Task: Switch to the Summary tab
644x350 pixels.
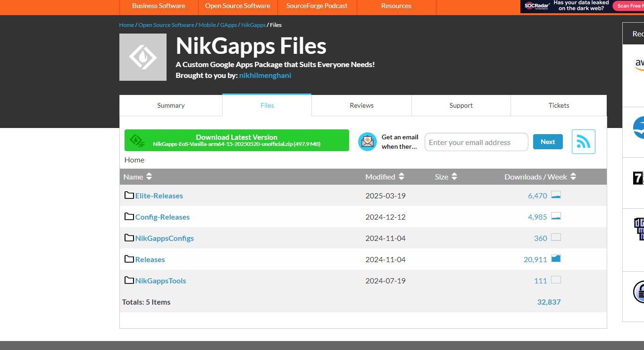Action: [x=171, y=105]
